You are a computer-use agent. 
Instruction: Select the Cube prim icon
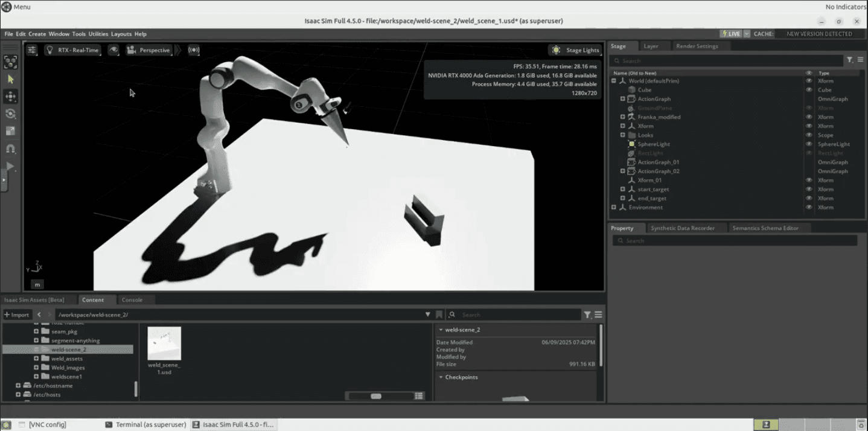(632, 90)
